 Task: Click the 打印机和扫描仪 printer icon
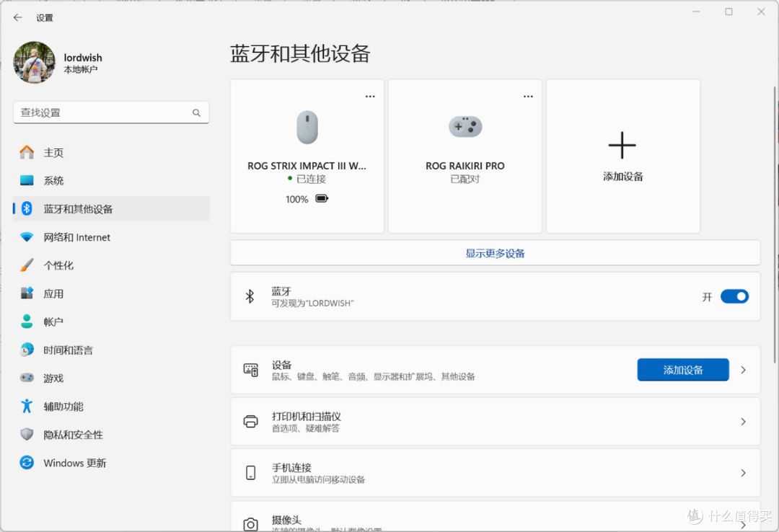250,421
